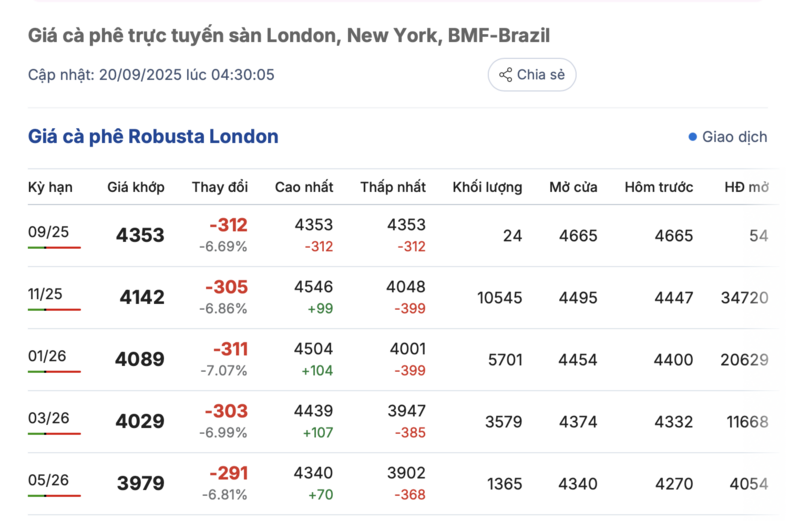Click the share icon beside Chia sẻ
The image size is (800, 530).
point(505,75)
